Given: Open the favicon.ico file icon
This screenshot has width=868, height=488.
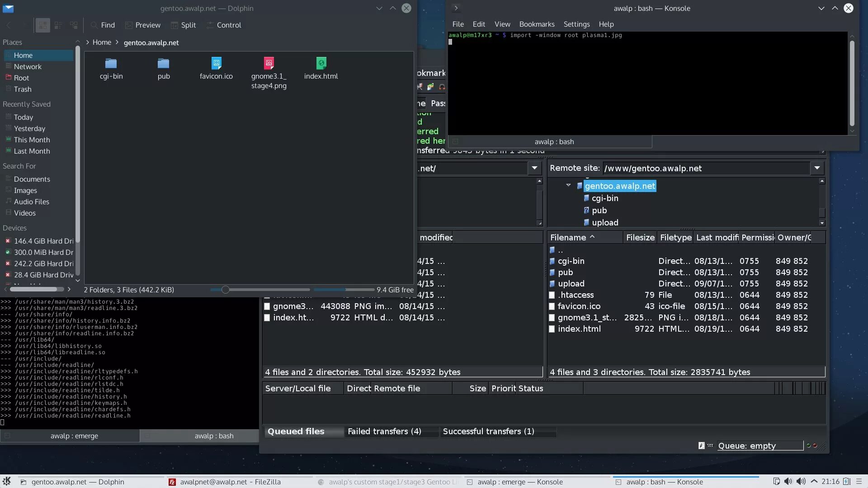Looking at the screenshot, I should [216, 63].
